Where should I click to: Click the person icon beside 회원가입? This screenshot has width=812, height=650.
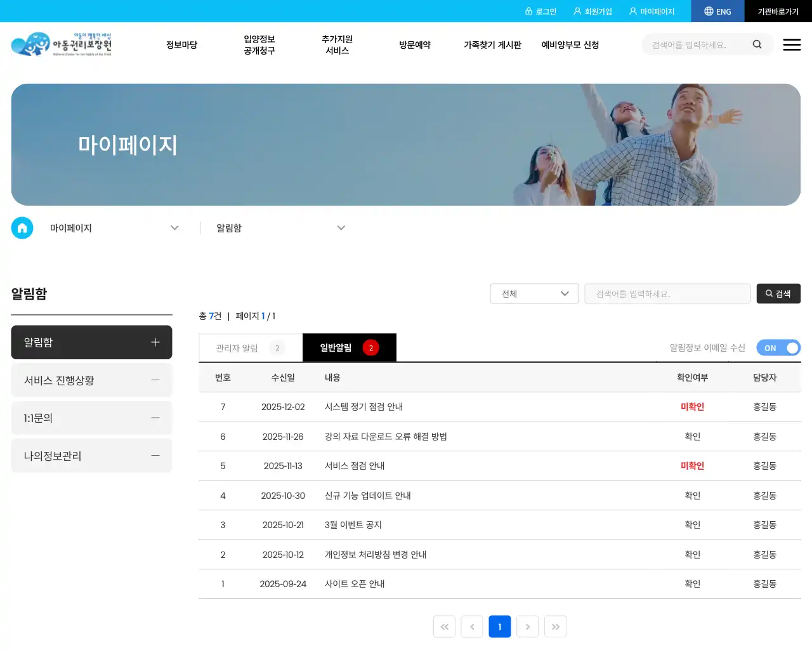tap(576, 11)
